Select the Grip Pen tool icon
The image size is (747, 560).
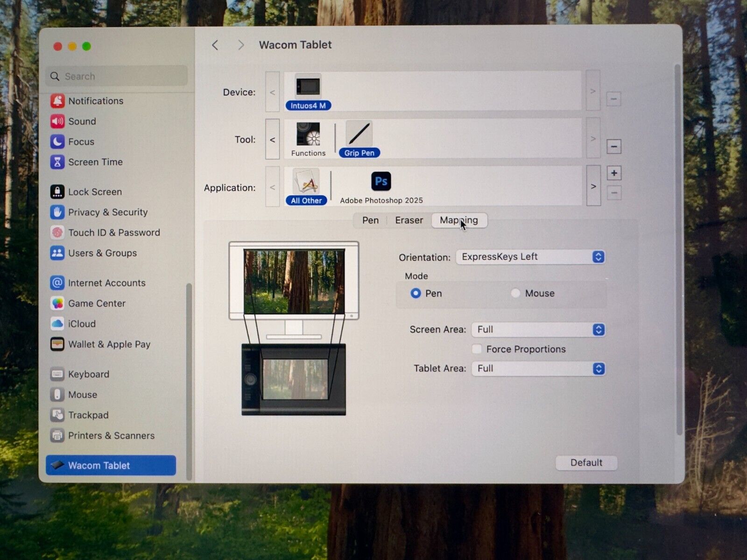point(359,134)
